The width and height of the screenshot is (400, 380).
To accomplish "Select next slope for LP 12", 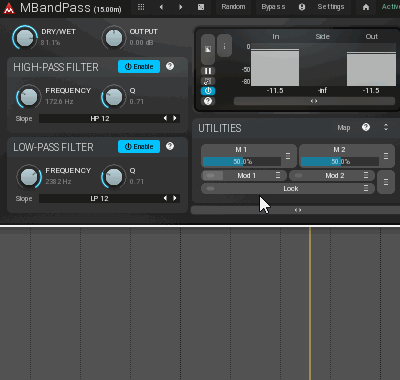I will pos(175,199).
